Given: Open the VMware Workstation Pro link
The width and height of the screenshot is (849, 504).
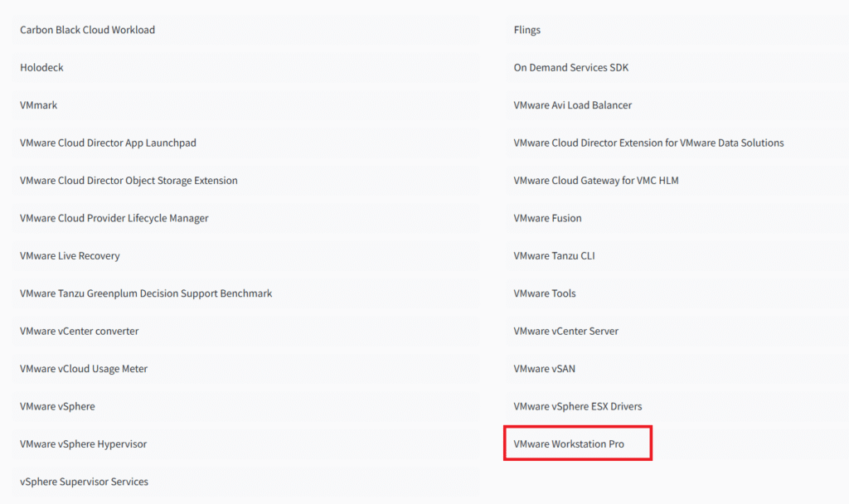Looking at the screenshot, I should (x=569, y=444).
